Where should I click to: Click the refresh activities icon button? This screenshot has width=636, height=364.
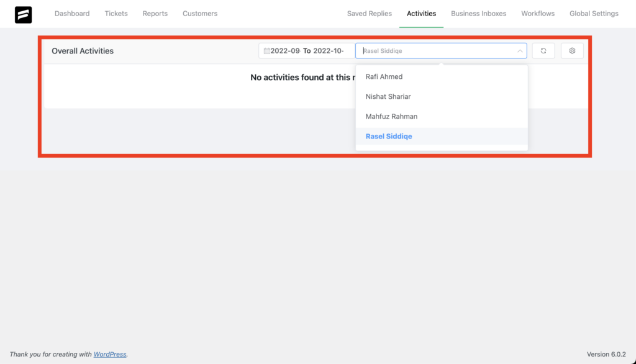[x=543, y=51]
